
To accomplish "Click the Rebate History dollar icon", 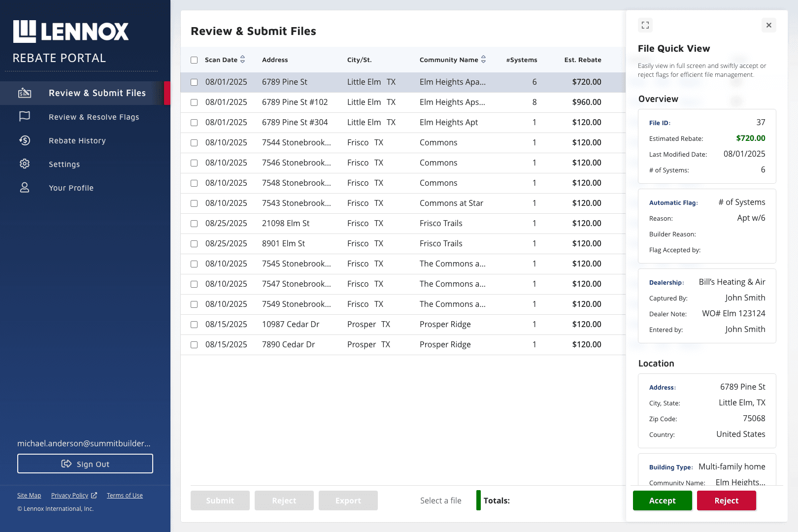I will 25,140.
